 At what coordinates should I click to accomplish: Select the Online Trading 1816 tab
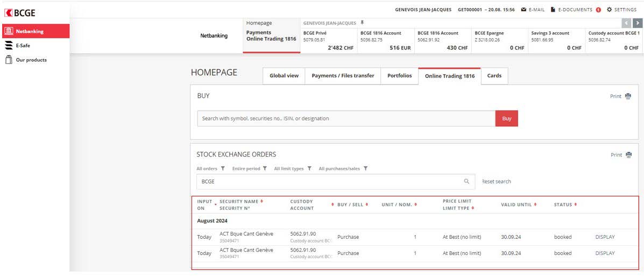450,76
